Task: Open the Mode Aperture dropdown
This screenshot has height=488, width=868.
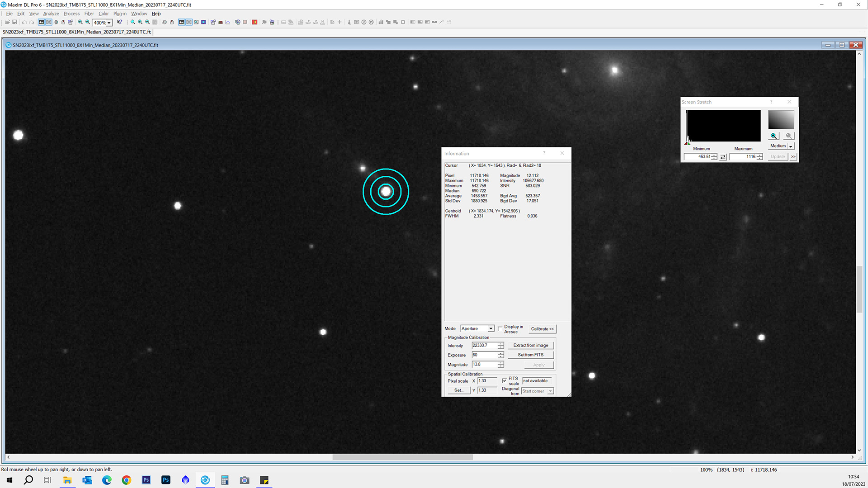Action: tap(491, 328)
